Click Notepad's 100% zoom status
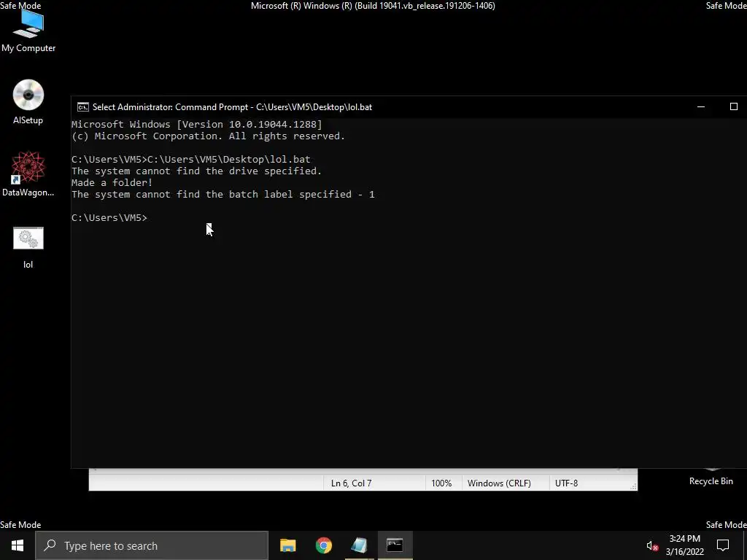The height and width of the screenshot is (560, 747). (441, 483)
